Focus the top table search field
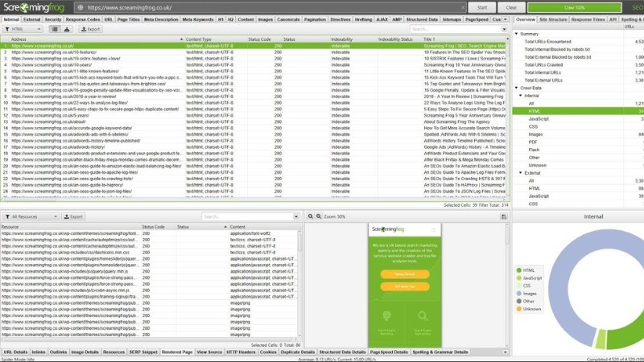Image resolution: width=644 pixels, height=362 pixels. pyautogui.click(x=455, y=29)
